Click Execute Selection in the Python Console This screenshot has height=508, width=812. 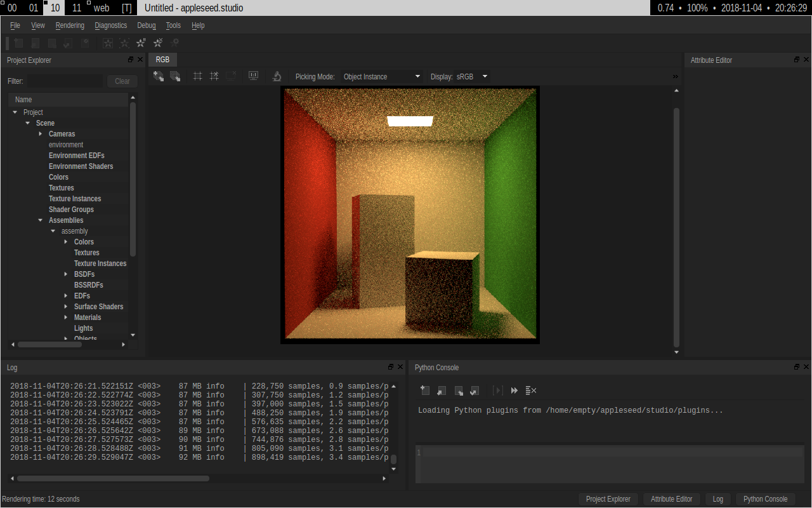pos(498,391)
